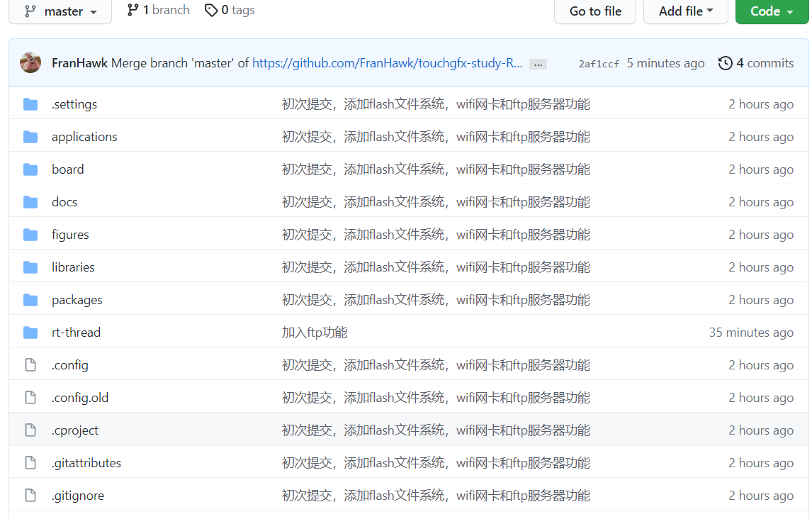
Task: Click the .config.old file icon
Action: pyautogui.click(x=30, y=398)
